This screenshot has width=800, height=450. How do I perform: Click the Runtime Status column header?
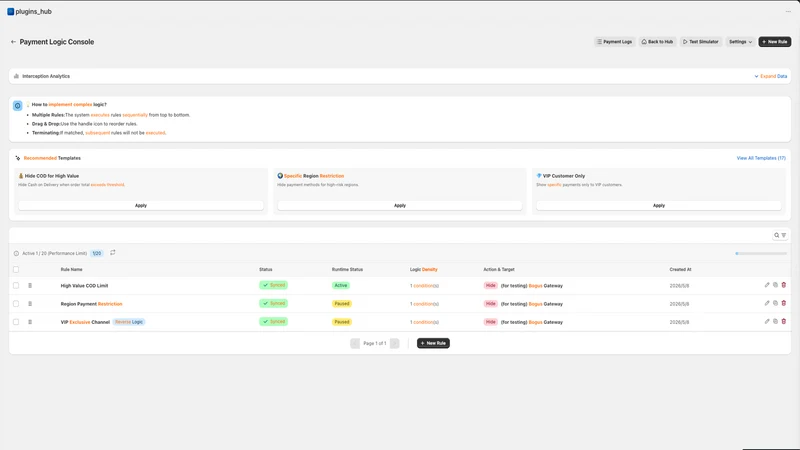(347, 269)
